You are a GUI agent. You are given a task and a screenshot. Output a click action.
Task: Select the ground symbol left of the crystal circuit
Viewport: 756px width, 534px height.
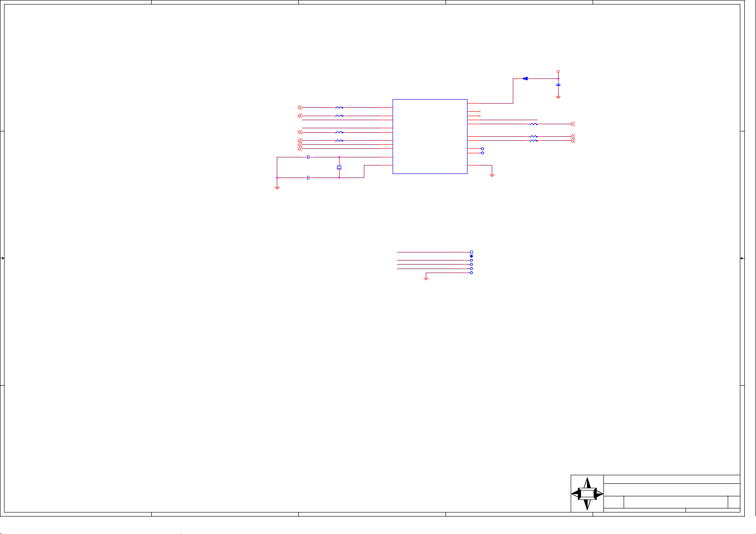[277, 187]
